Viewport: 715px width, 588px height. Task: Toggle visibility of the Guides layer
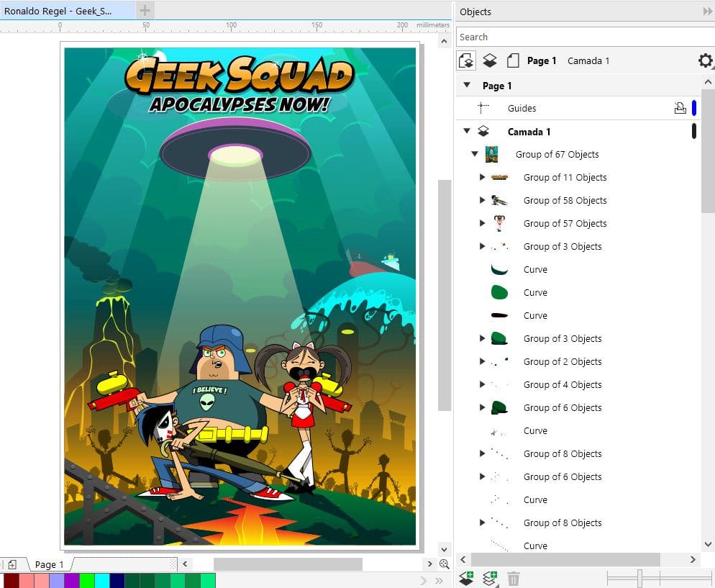(x=692, y=108)
